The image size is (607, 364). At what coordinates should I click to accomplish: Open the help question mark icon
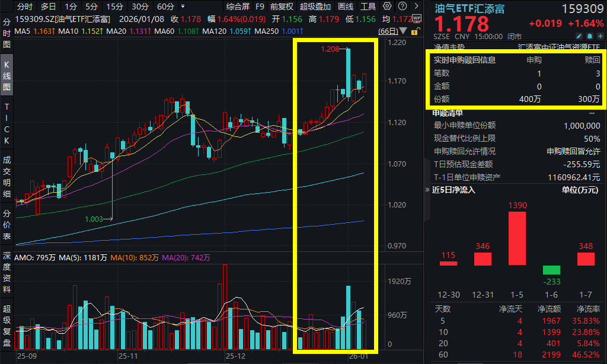coord(402,6)
